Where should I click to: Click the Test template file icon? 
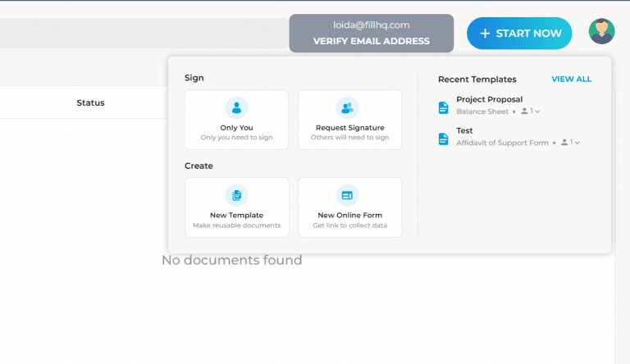click(x=443, y=139)
